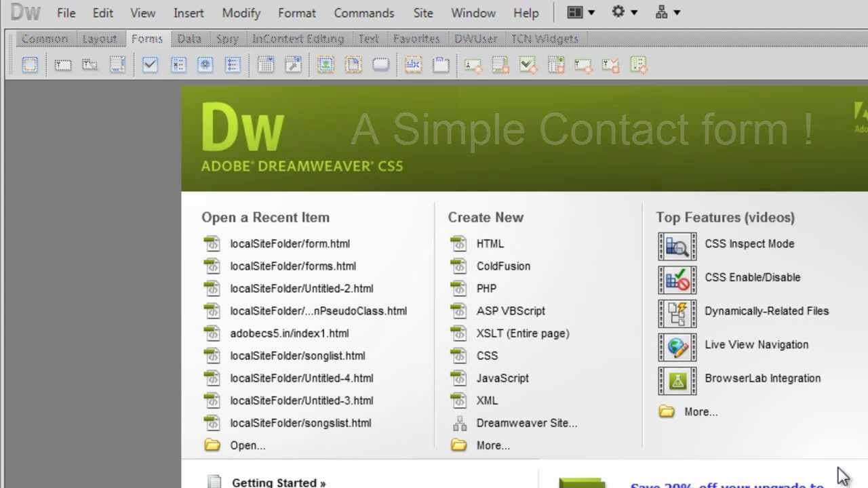This screenshot has width=868, height=488.
Task: Insert a Radio Group icon
Action: click(233, 65)
